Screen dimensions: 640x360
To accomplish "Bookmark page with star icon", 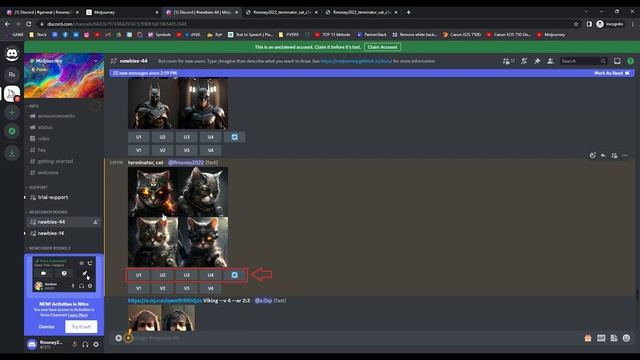I will (x=576, y=24).
